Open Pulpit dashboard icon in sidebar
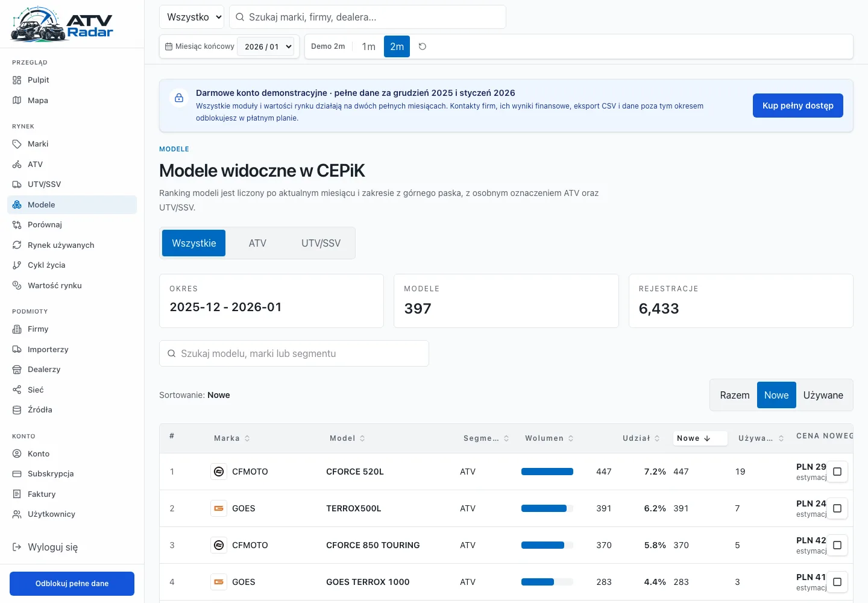This screenshot has height=603, width=868. pyautogui.click(x=17, y=80)
